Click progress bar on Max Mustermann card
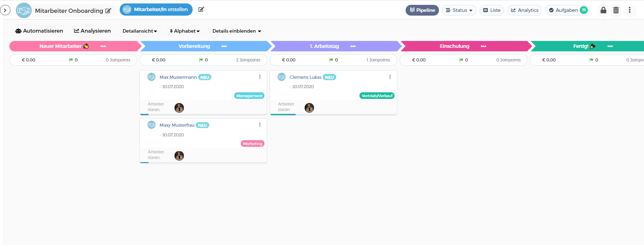644x245 pixels. pos(203,114)
